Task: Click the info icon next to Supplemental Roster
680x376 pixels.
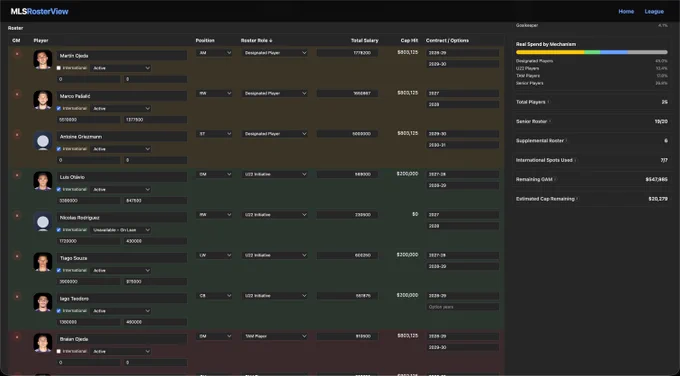Action: point(567,141)
